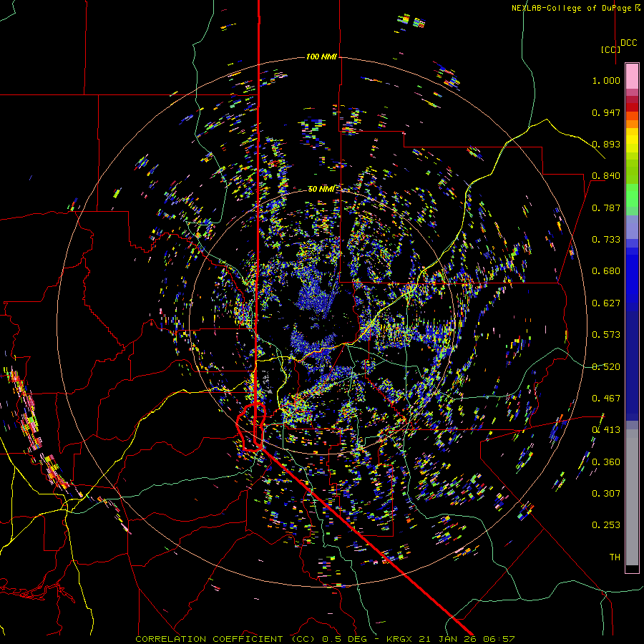Select the 1.000 scale value
The image size is (644, 644).
tap(606, 80)
